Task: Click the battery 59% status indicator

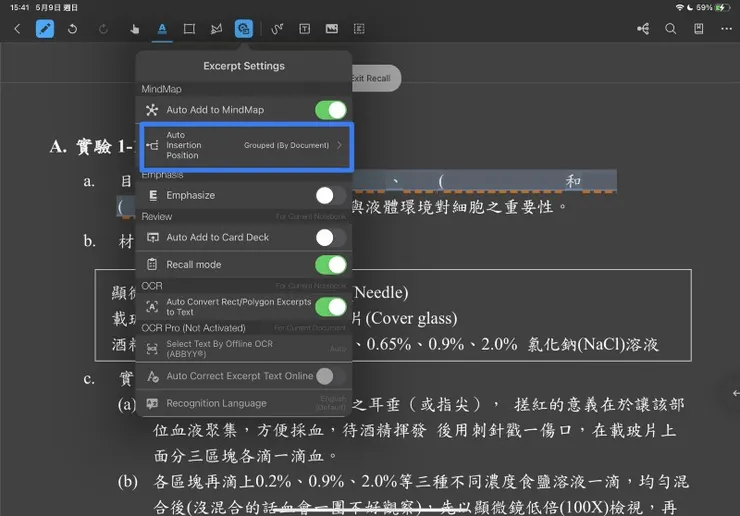Action: pyautogui.click(x=713, y=8)
